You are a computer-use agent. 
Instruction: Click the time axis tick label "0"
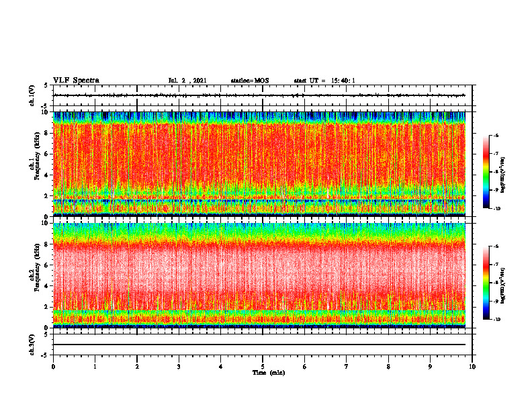point(53,367)
